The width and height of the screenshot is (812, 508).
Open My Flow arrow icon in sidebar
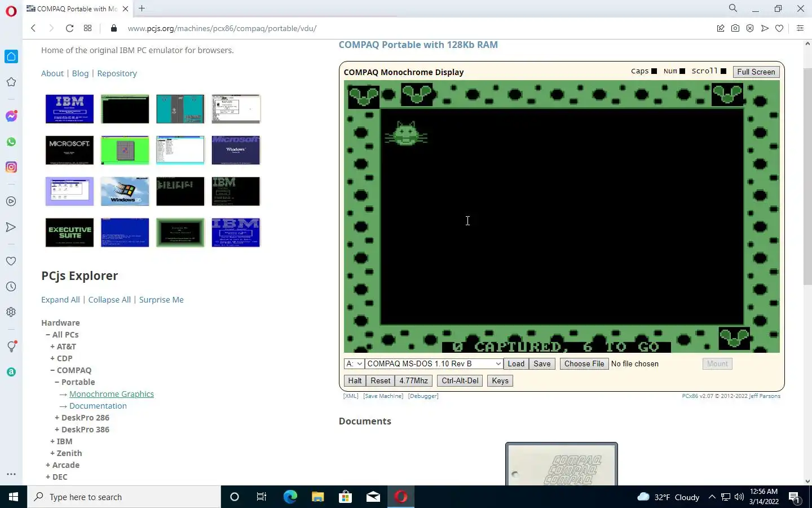coord(11,227)
